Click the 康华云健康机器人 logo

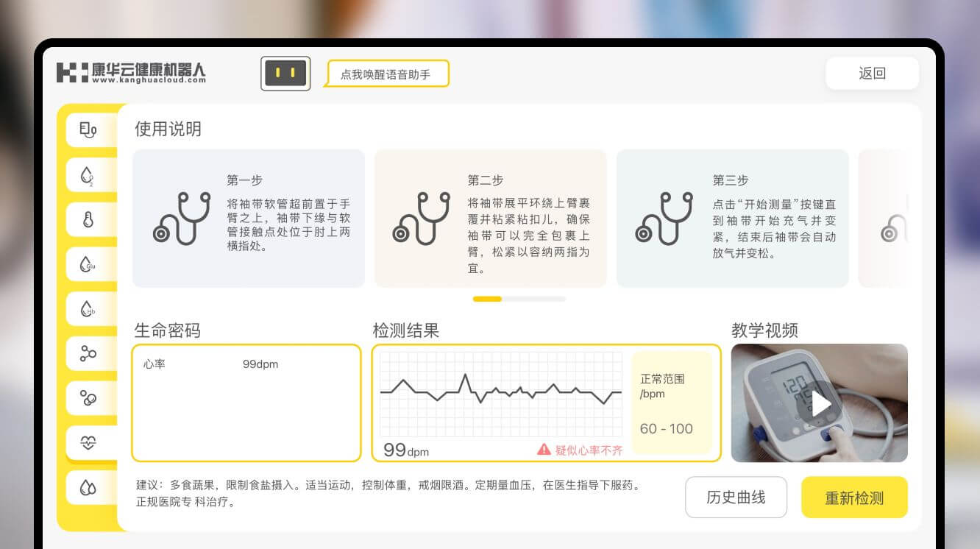(x=132, y=73)
